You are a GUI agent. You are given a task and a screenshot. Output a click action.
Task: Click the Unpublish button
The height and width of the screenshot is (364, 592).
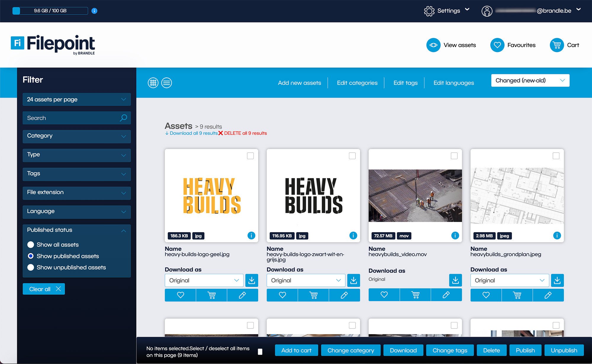tap(564, 350)
